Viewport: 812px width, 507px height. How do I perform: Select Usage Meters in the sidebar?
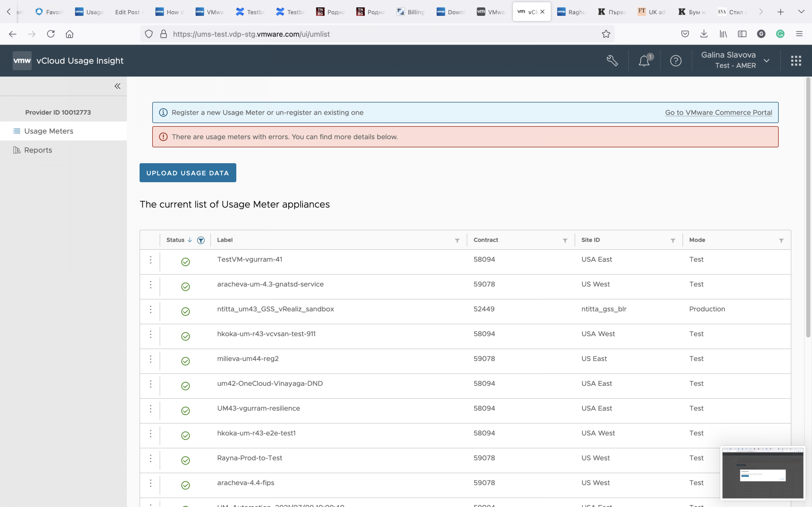click(x=49, y=131)
